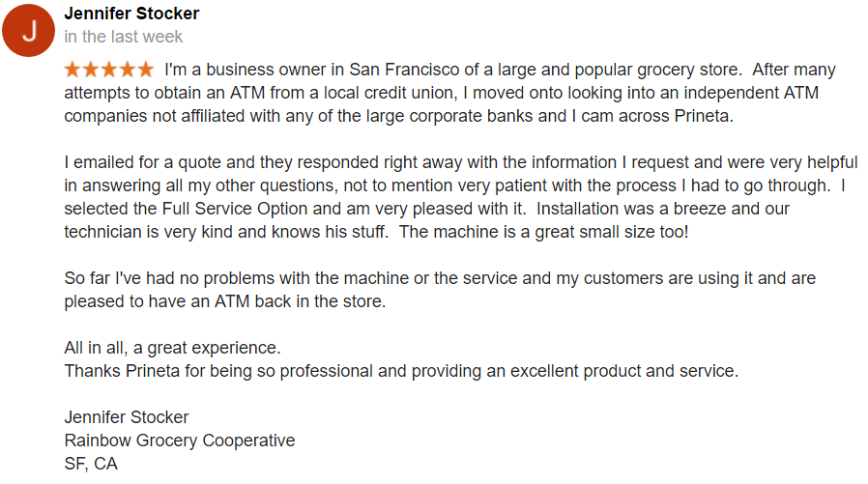Image resolution: width=868 pixels, height=484 pixels.
Task: Click the 'All in all, a great experience.' line
Action: (x=173, y=348)
